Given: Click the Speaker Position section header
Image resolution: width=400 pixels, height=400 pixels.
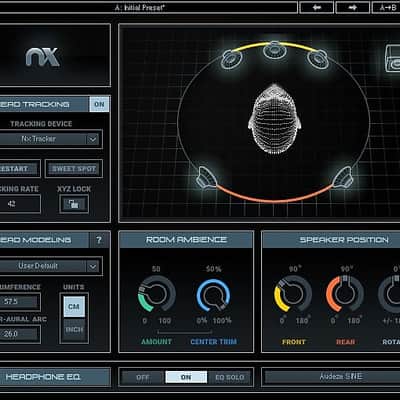Looking at the screenshot, I should coord(332,240).
